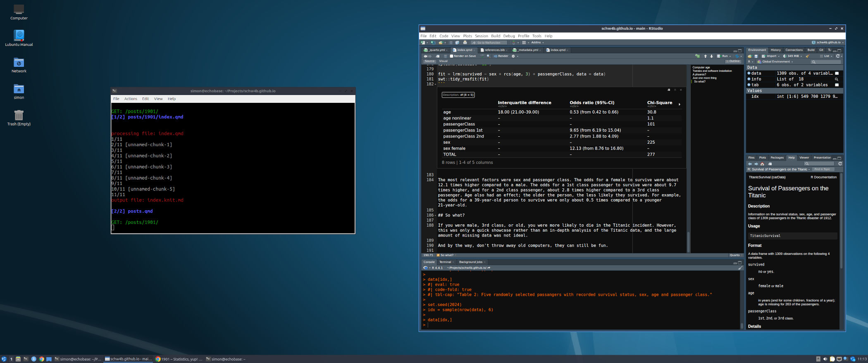Click the load workspace icon in Environment pane

[x=750, y=56]
